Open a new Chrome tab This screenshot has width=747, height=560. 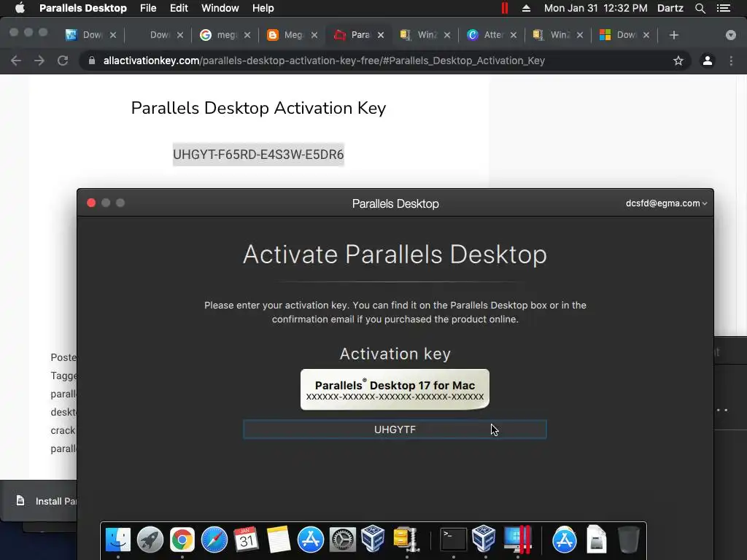[x=673, y=35]
